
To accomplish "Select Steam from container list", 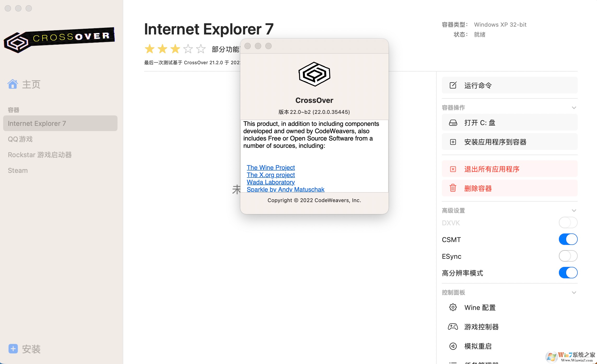I will [x=17, y=170].
